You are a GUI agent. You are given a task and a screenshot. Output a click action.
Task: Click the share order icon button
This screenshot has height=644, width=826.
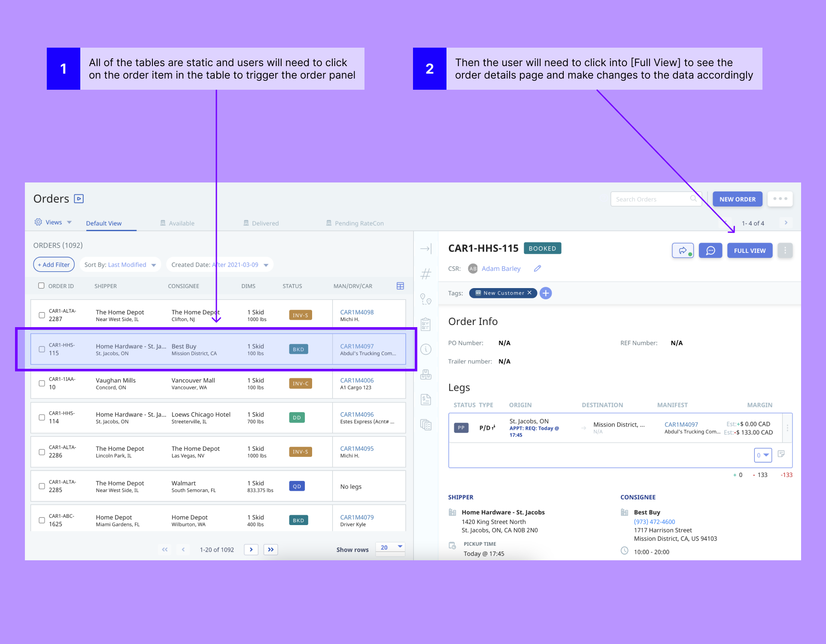coord(683,250)
